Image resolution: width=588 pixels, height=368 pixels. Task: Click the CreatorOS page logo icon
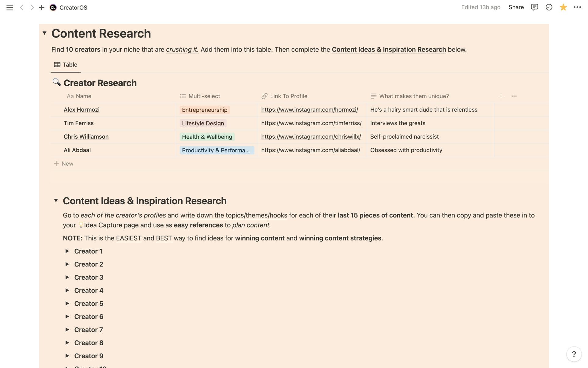point(53,7)
